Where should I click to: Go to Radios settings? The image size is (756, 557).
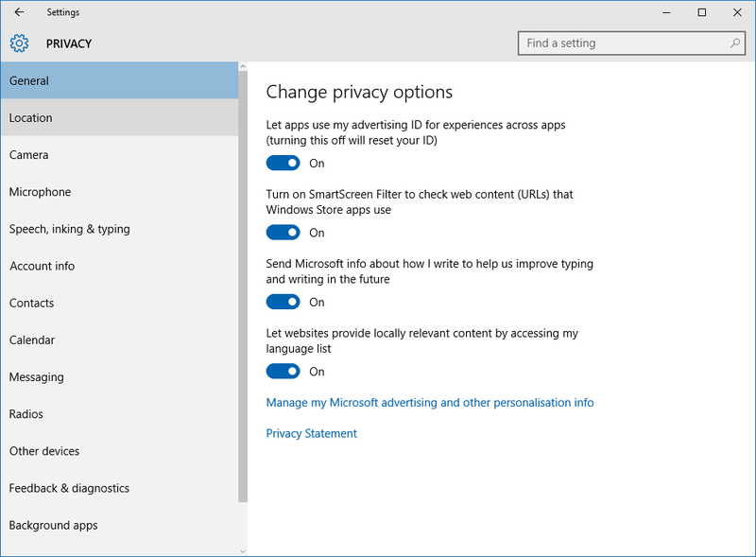(120, 414)
